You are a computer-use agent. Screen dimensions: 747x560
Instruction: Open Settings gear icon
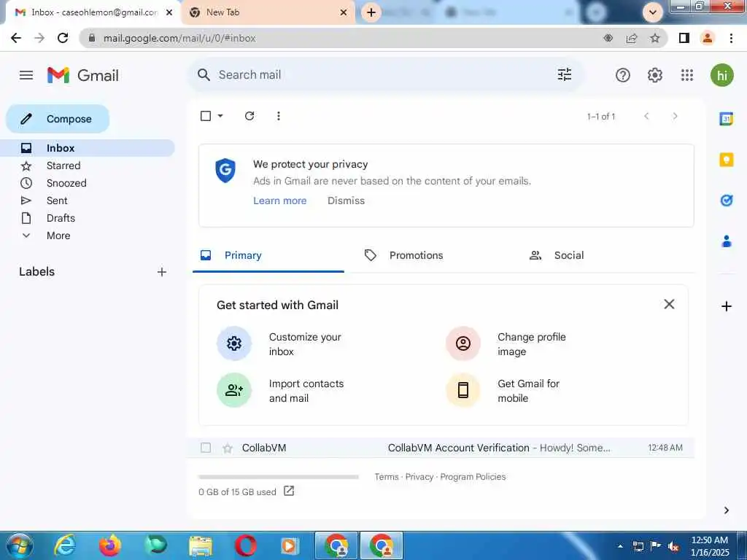655,75
